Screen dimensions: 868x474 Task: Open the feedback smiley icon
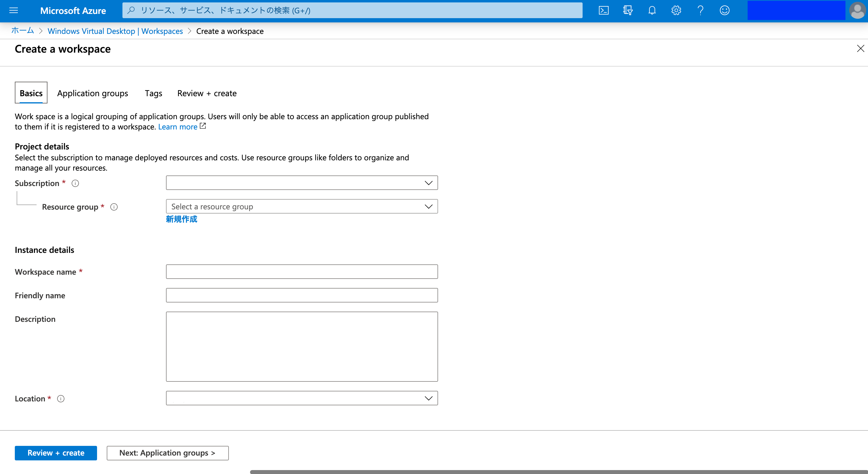pyautogui.click(x=724, y=11)
